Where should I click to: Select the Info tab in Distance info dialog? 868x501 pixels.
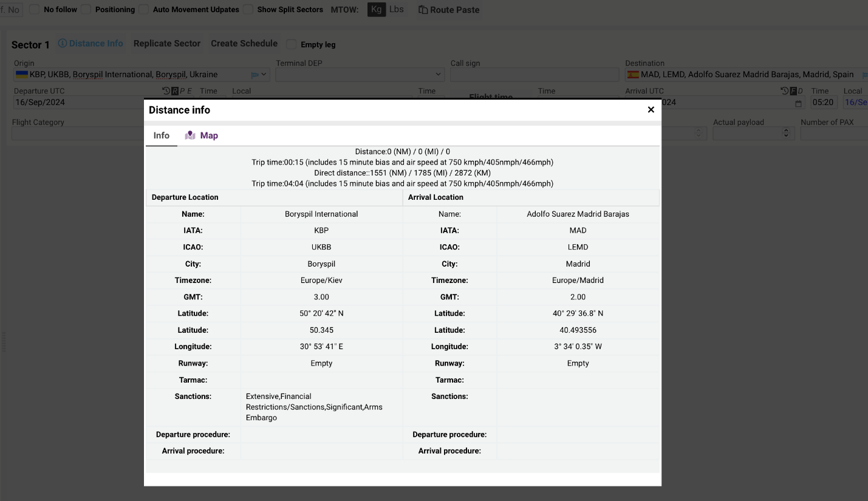tap(161, 135)
